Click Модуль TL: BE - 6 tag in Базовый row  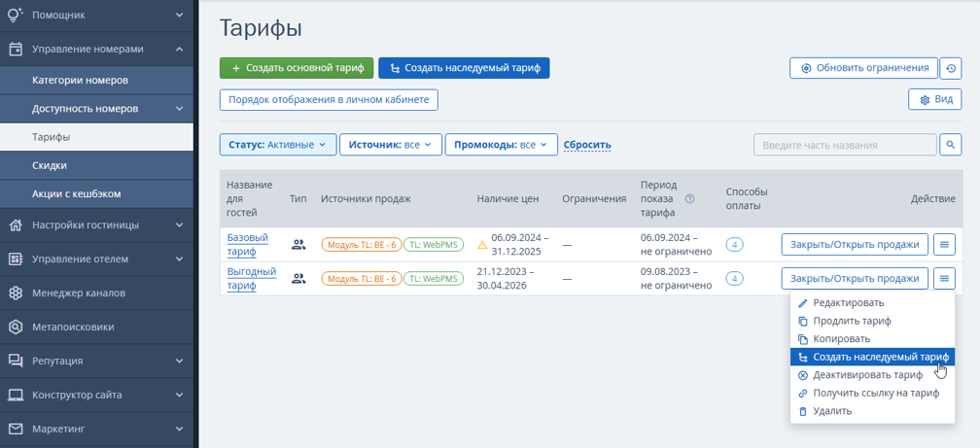[362, 245]
